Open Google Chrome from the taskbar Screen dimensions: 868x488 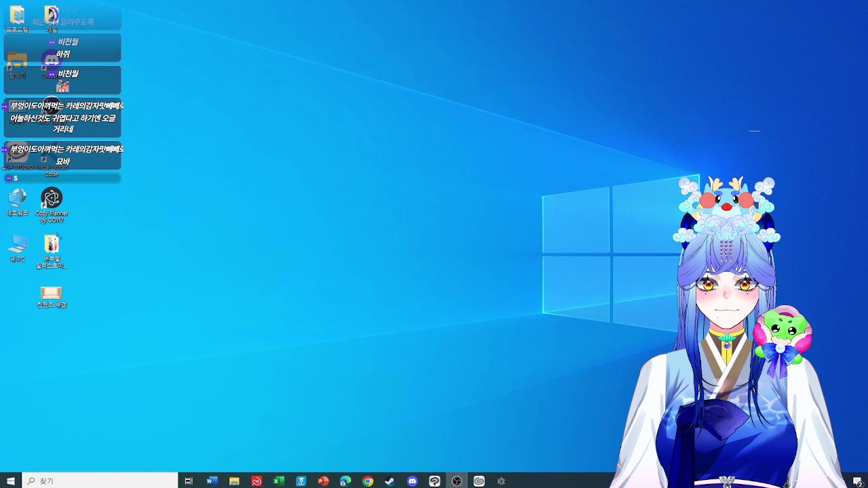pos(368,481)
